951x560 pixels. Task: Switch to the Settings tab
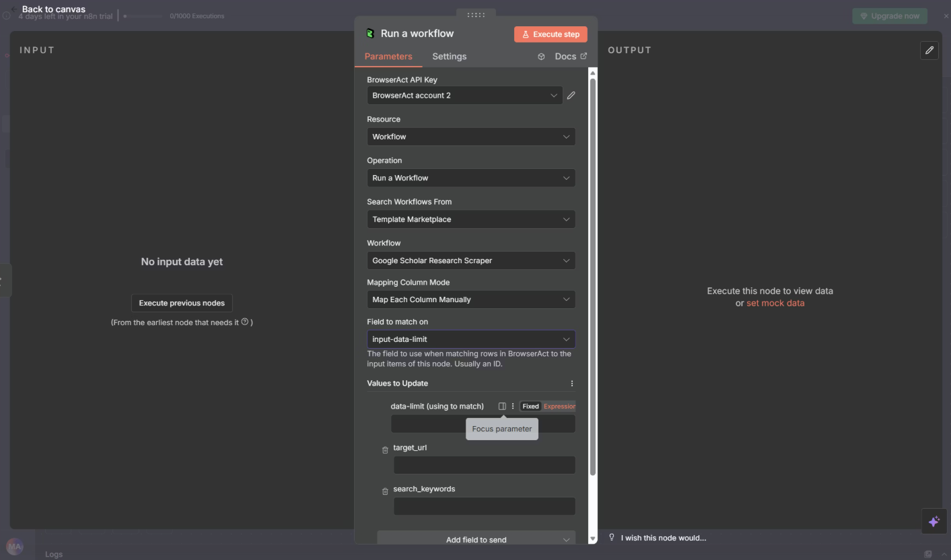449,57
